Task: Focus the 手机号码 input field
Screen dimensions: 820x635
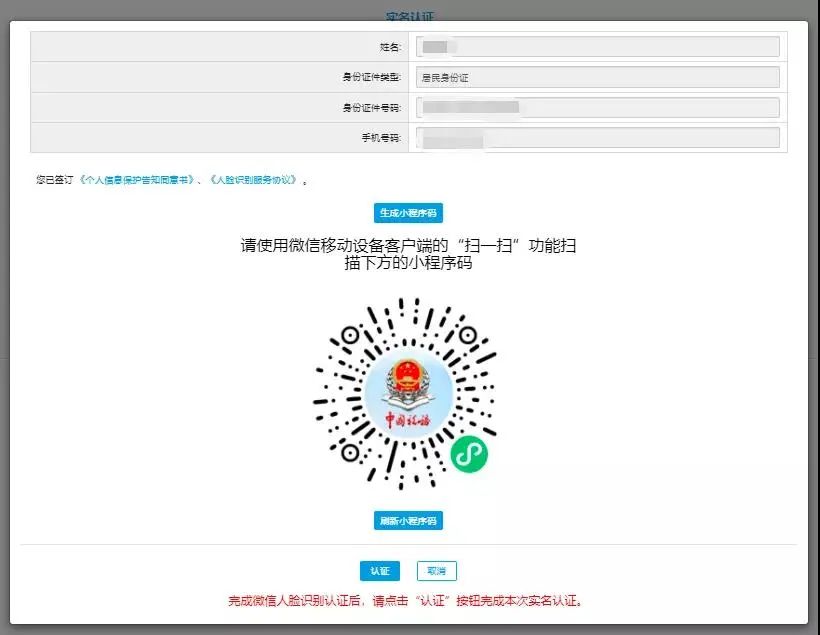Action: [x=598, y=138]
